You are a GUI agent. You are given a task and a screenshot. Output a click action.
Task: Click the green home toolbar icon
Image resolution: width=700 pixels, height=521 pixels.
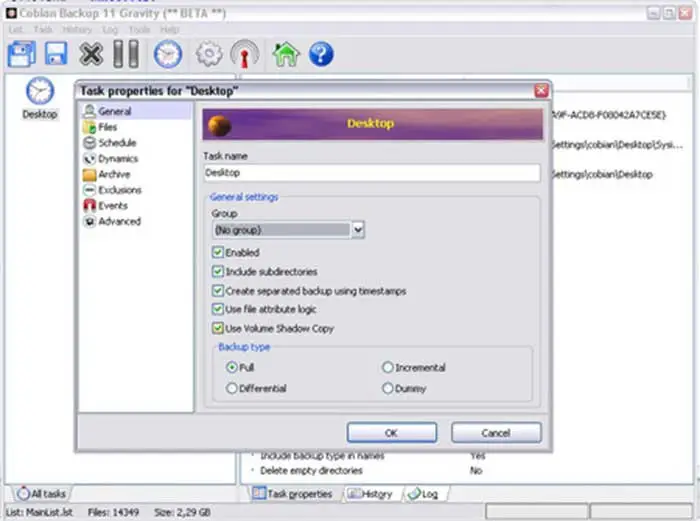click(x=286, y=54)
